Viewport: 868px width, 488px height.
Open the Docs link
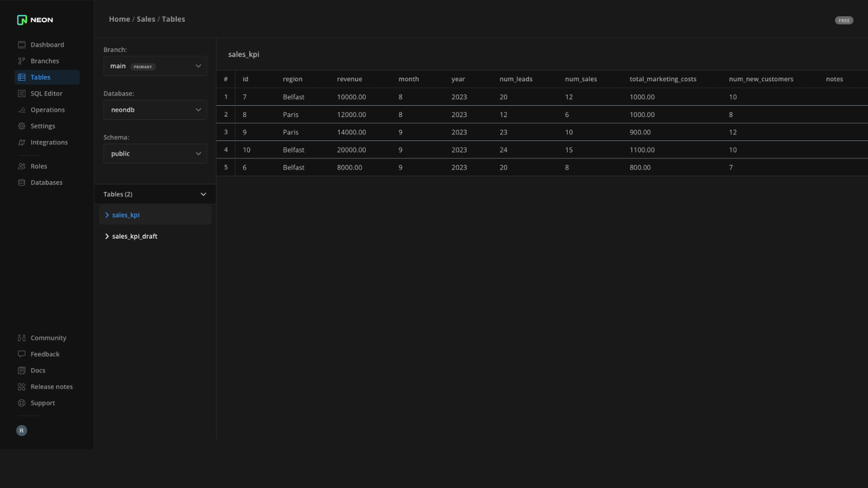click(38, 370)
